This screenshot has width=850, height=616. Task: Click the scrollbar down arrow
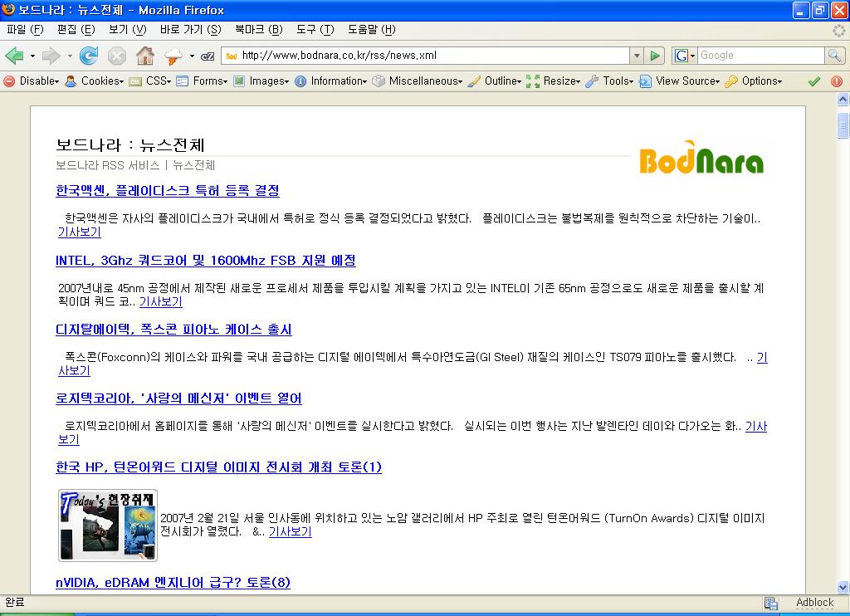pyautogui.click(x=843, y=587)
